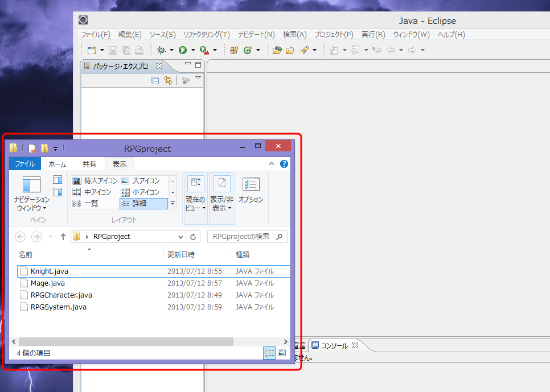550x392 pixels.
Task: Click the Open Type icon in Eclipse
Action: 277,50
